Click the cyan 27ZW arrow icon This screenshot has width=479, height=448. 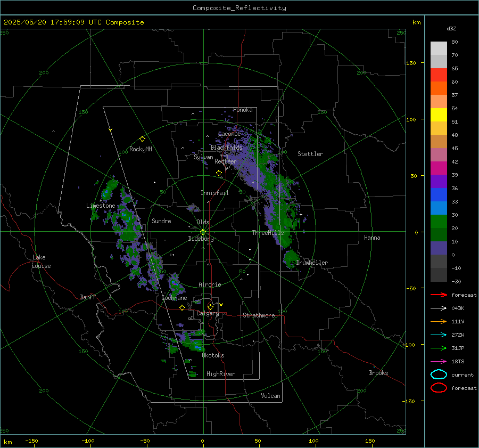[439, 335]
